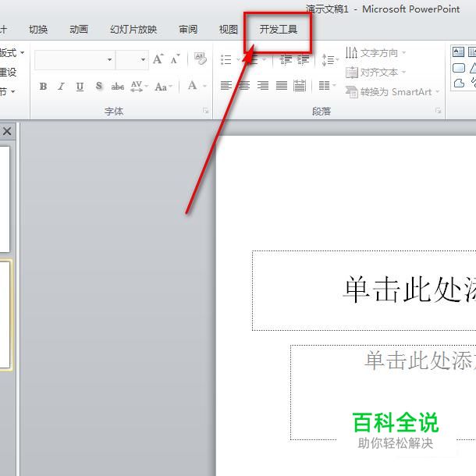This screenshot has width=476, height=476.
Task: Toggle Underline formatting
Action: pos(80,87)
